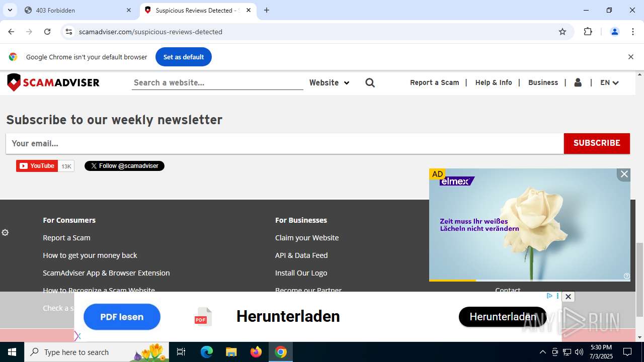Click scrollbar down arrow
The width and height of the screenshot is (644, 362).
(639, 337)
